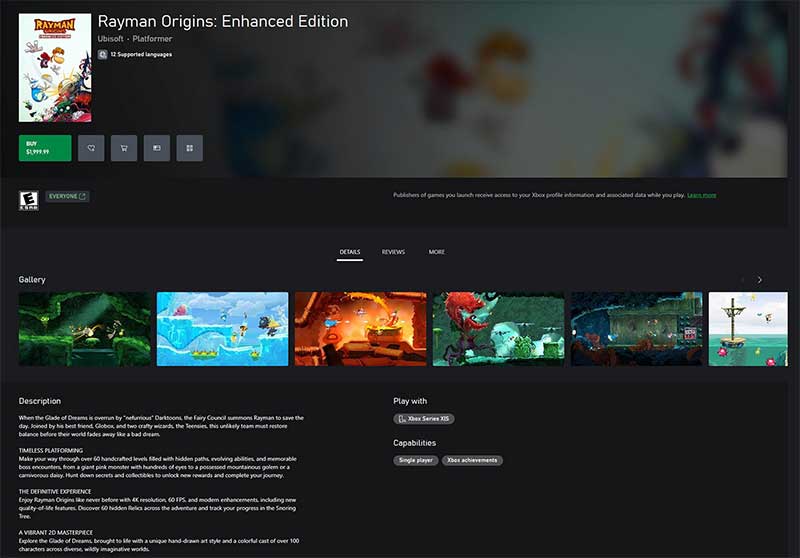Click the Xbox achievements capability tag

pos(472,460)
